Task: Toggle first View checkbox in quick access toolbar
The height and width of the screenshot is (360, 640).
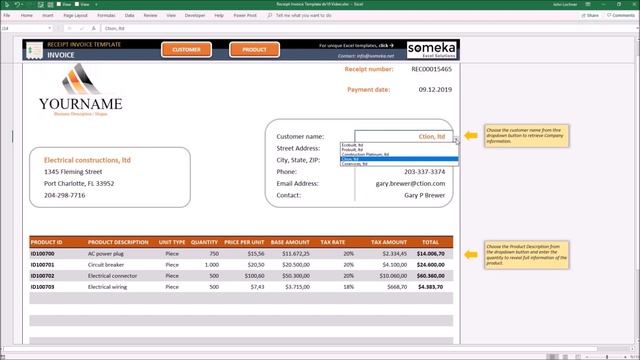Action: (x=59, y=4)
